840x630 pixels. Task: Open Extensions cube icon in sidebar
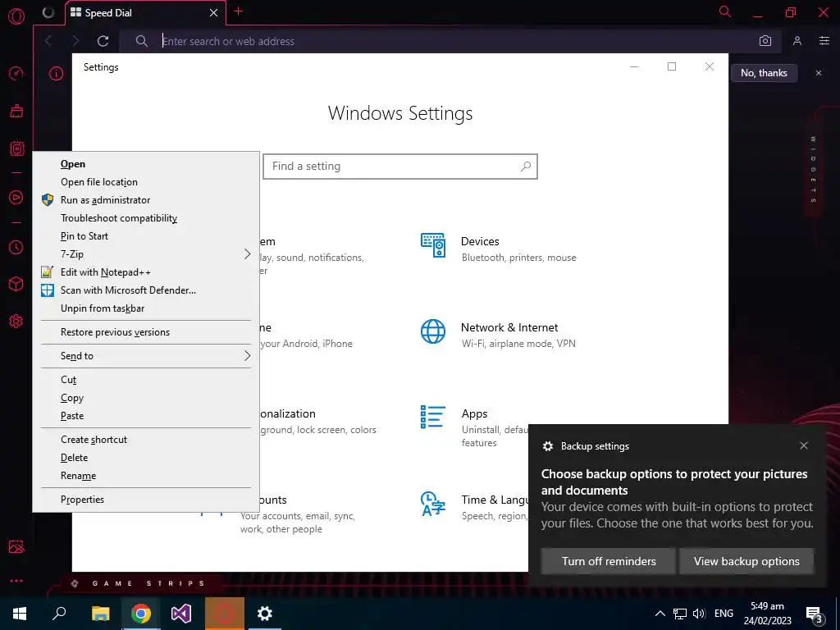(16, 284)
